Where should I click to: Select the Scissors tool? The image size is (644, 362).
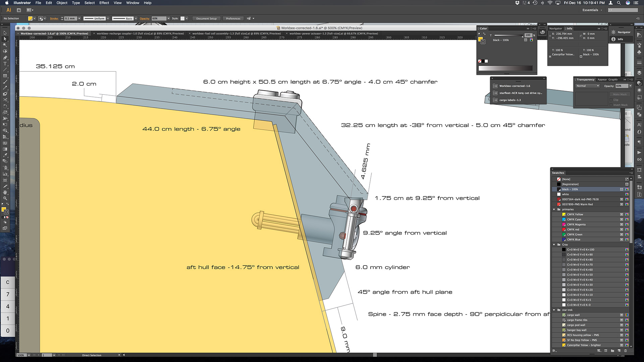5,100
